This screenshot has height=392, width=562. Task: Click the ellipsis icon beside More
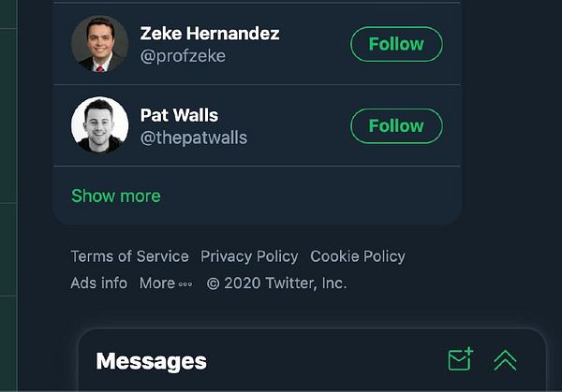(x=185, y=283)
